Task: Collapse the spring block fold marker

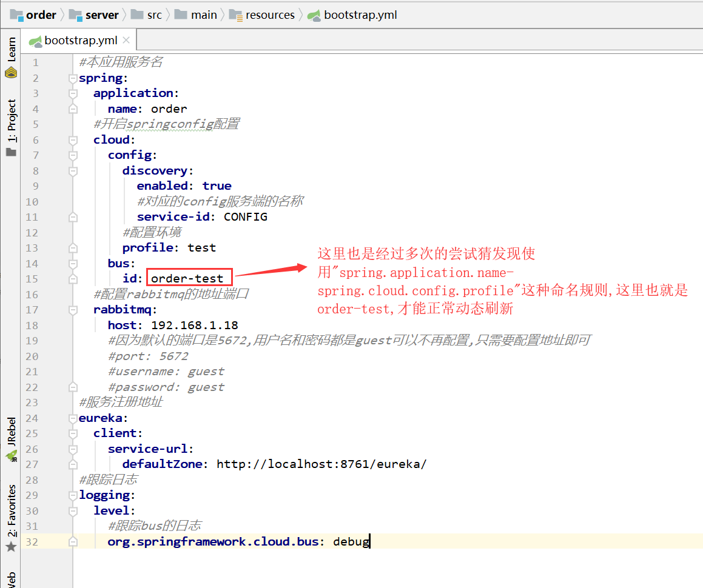Action: (x=73, y=78)
